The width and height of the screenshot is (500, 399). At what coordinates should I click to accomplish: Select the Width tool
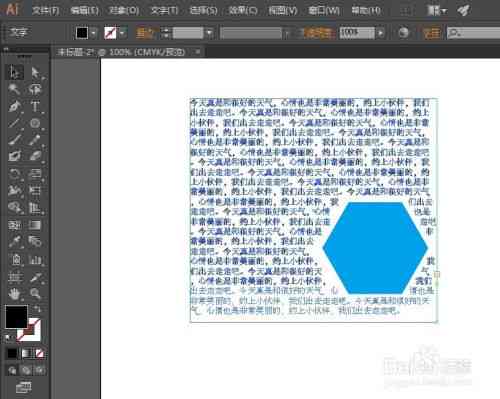[x=15, y=190]
